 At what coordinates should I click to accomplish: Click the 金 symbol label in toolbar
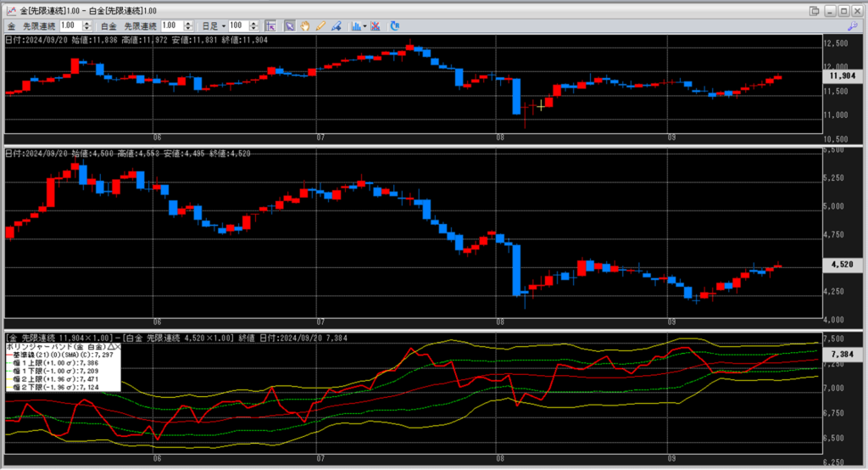tap(12, 26)
